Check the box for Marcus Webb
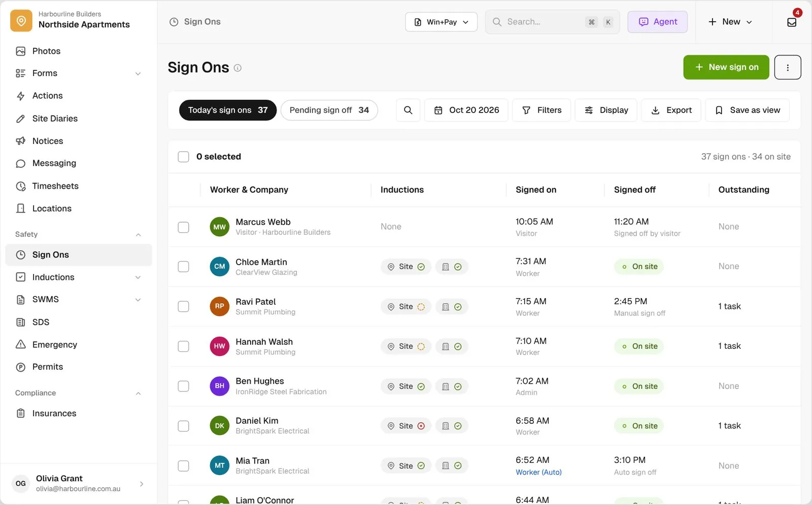812x505 pixels. [x=184, y=227]
